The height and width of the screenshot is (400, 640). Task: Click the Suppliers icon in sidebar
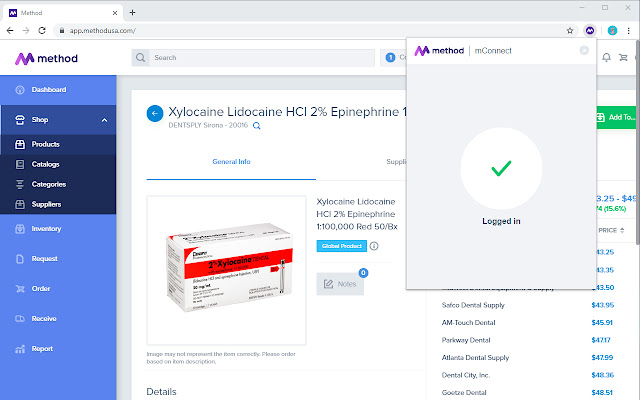(x=20, y=204)
